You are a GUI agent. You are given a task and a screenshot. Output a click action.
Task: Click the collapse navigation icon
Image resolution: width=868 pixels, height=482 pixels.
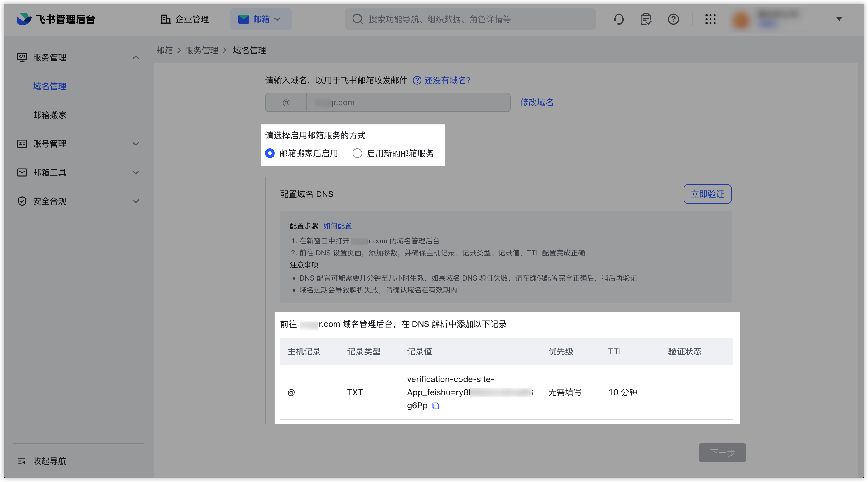[x=22, y=461]
